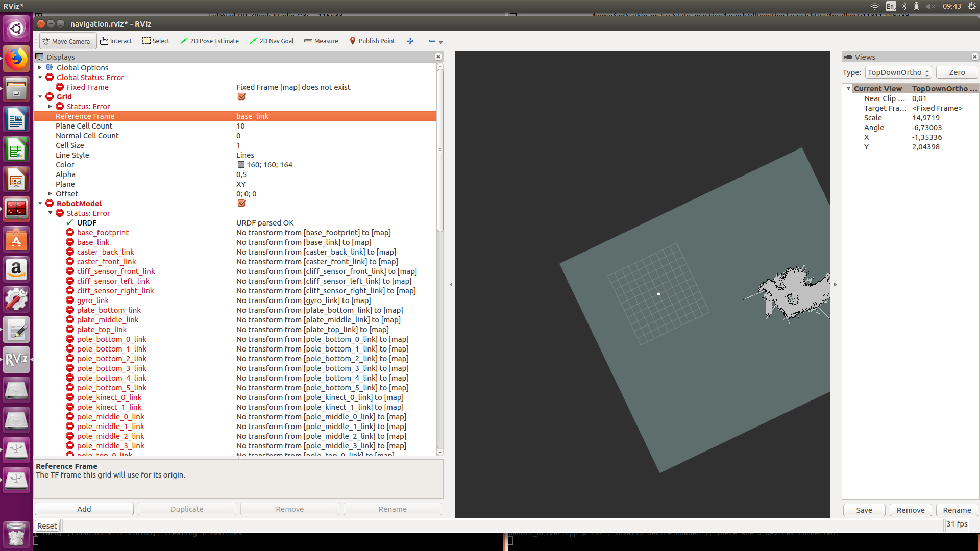Viewport: 980px width, 551px height.
Task: Toggle the Grid display checkbox
Action: click(241, 96)
